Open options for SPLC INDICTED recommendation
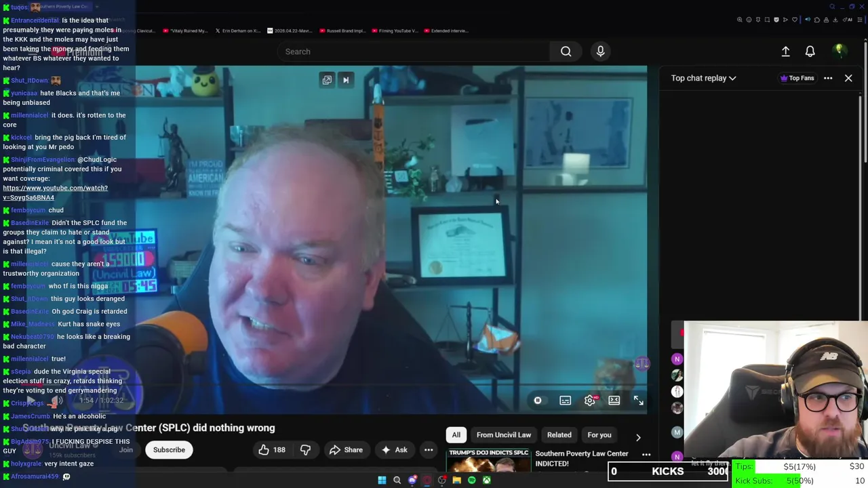The image size is (868, 488). click(x=646, y=455)
